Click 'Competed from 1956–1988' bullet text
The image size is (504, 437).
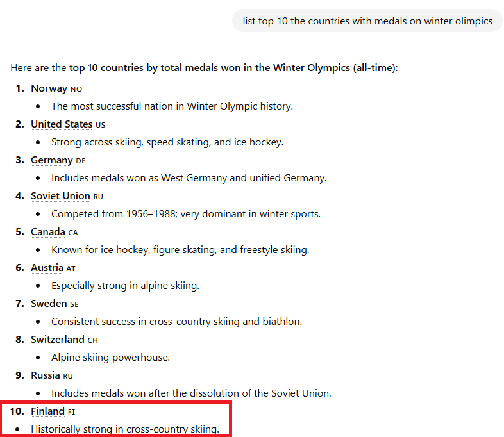point(186,214)
